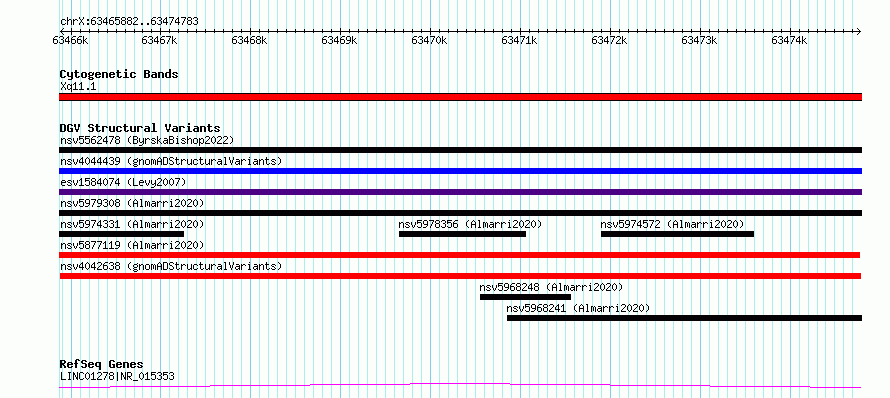Viewport: 890px width, 398px height.
Task: Click the 63473k ruler tick label
Action: 700,40
